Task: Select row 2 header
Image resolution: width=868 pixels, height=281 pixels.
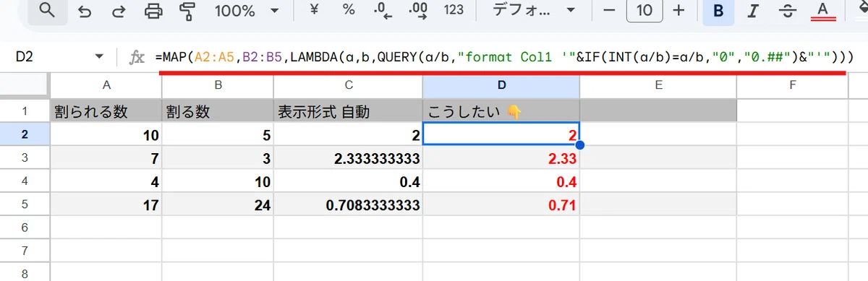Action: click(x=25, y=134)
